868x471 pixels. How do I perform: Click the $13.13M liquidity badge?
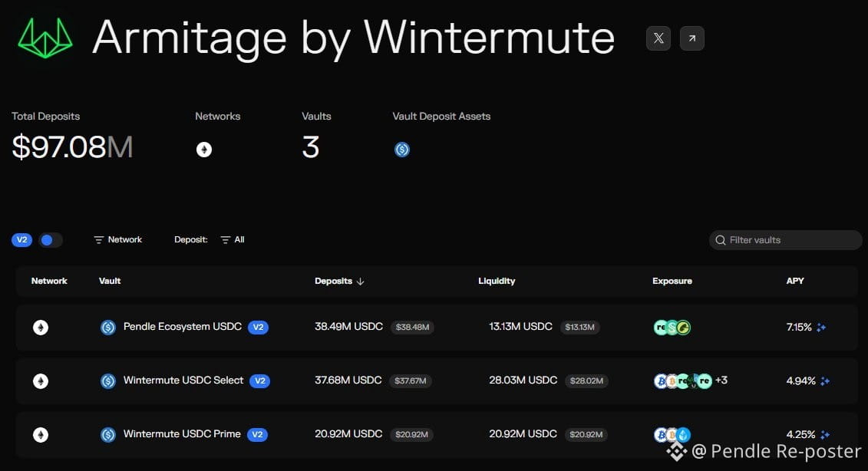[579, 327]
